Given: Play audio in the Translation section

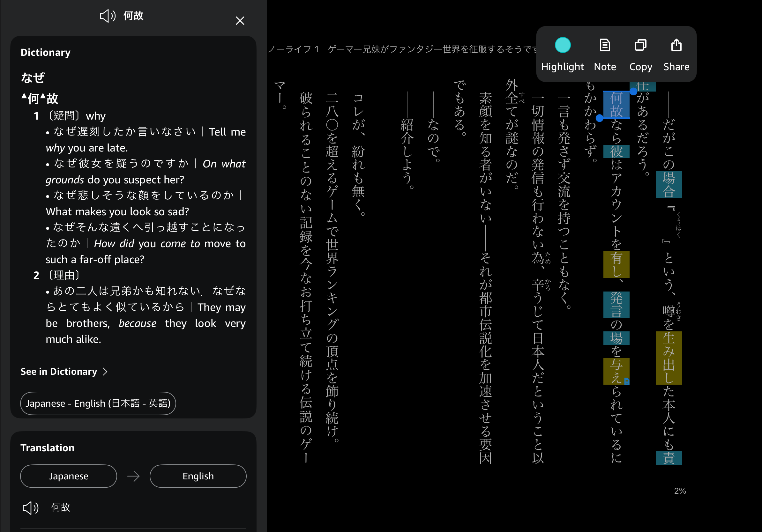Looking at the screenshot, I should (31, 507).
